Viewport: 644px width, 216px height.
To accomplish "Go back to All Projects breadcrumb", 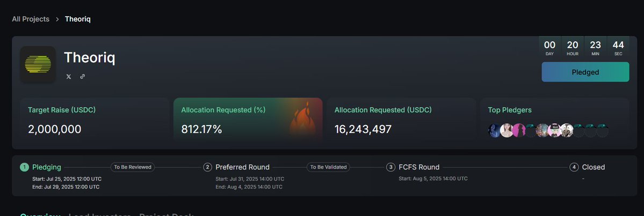I will [31, 19].
